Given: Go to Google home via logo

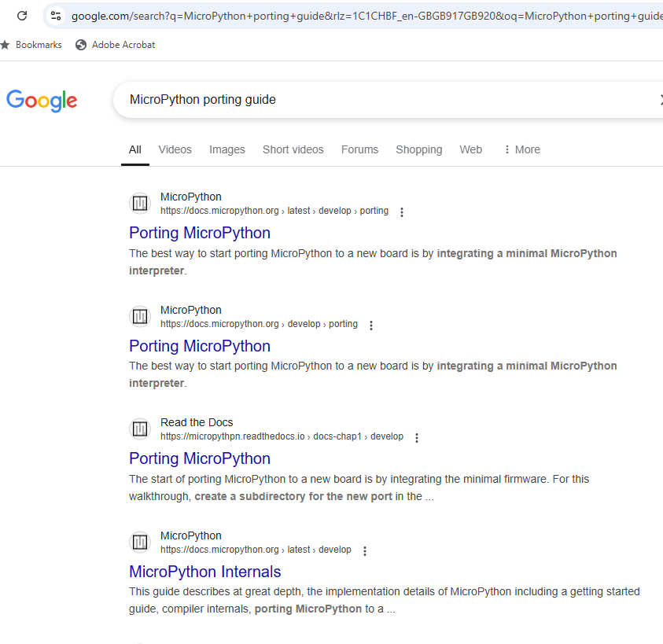Looking at the screenshot, I should (x=42, y=101).
